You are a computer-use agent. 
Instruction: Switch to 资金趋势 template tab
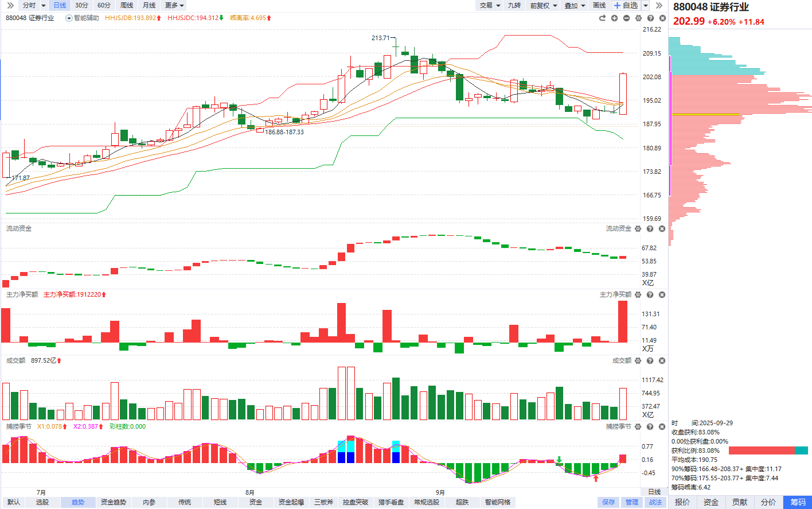pos(113,502)
